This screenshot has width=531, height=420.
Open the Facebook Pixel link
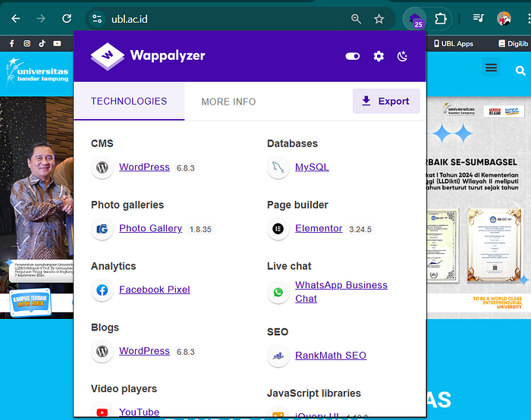click(155, 290)
